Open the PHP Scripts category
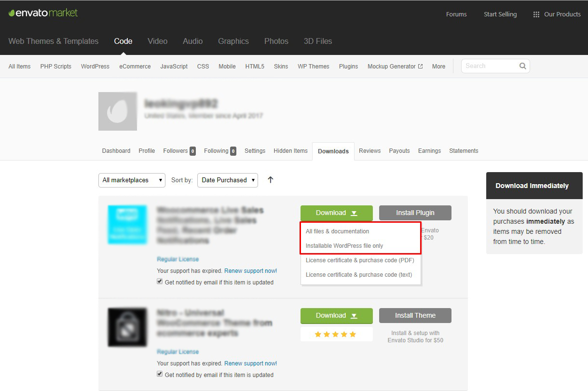The width and height of the screenshot is (588, 391). pos(55,67)
